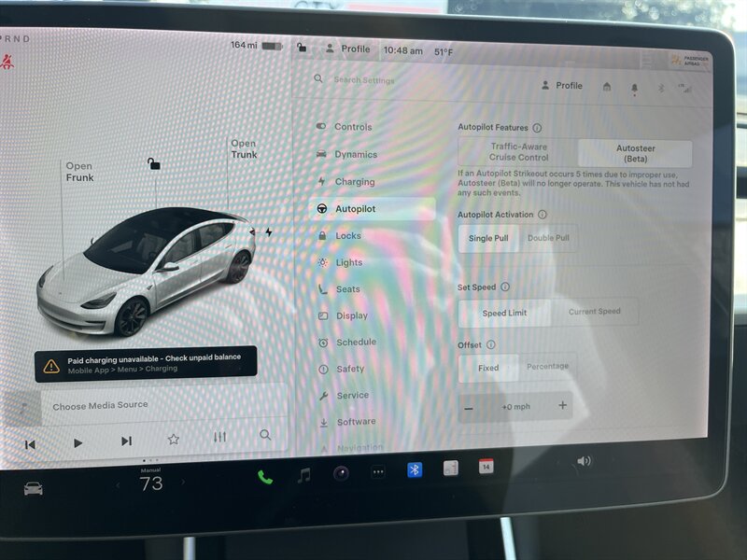
Task: Open the dashcam camera icon
Action: 342,473
